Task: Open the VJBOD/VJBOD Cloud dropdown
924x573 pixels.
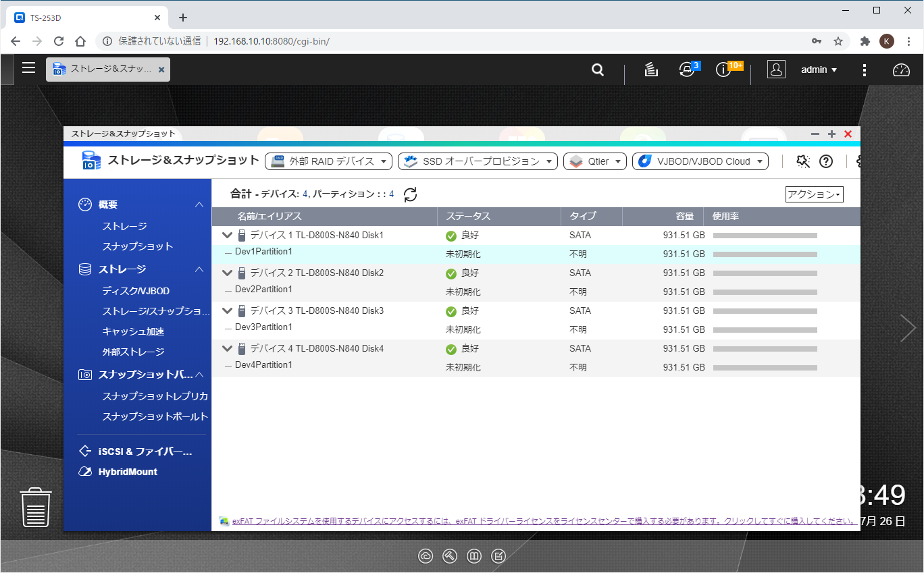Action: click(700, 161)
